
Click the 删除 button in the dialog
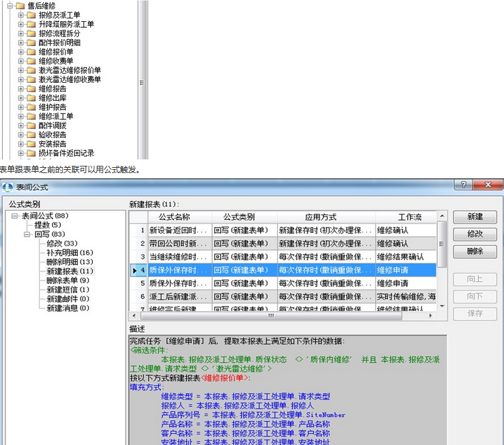474,251
